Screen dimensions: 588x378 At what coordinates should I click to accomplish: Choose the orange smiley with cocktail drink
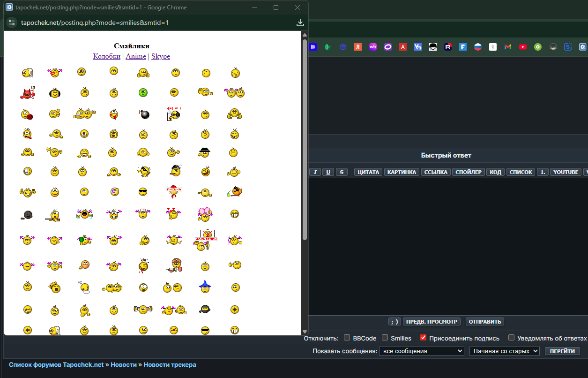pyautogui.click(x=235, y=191)
